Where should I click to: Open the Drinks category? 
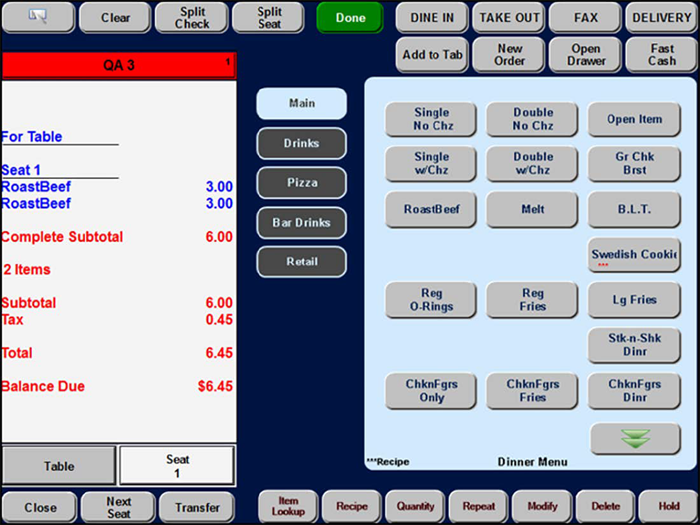coord(301,143)
